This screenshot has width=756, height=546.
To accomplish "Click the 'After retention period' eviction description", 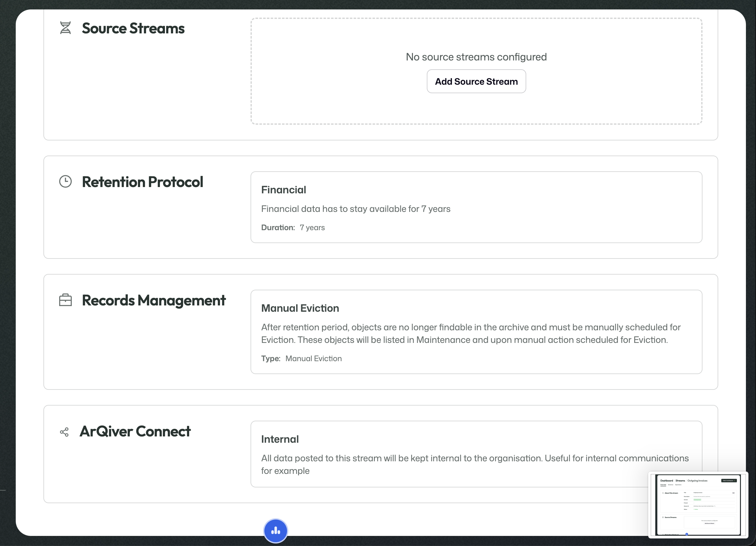I will (471, 333).
